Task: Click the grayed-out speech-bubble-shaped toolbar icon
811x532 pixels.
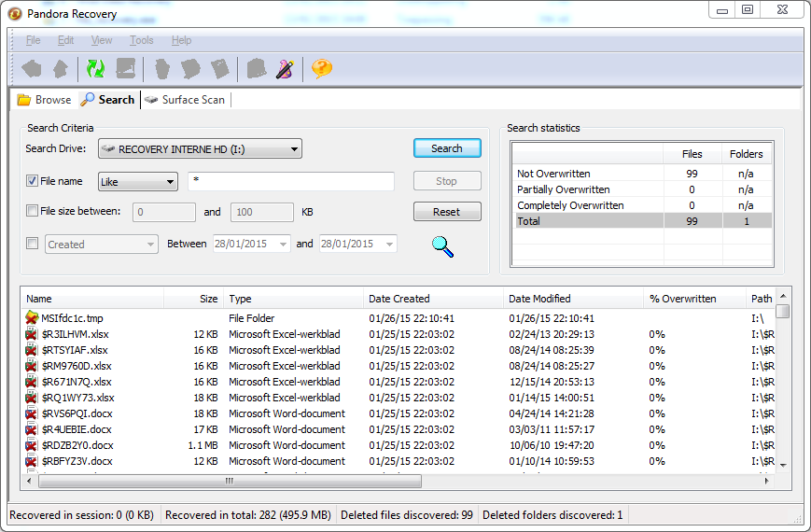Action: (x=191, y=68)
